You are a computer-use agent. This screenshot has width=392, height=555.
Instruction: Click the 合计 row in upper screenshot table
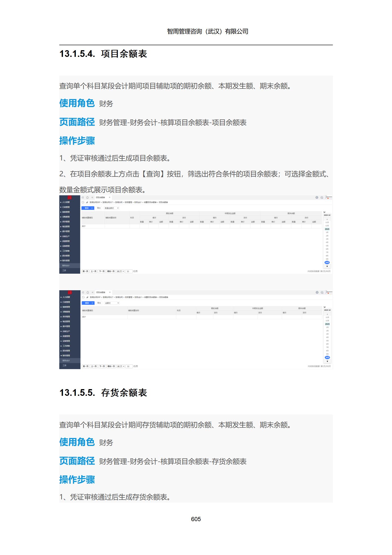(202, 226)
